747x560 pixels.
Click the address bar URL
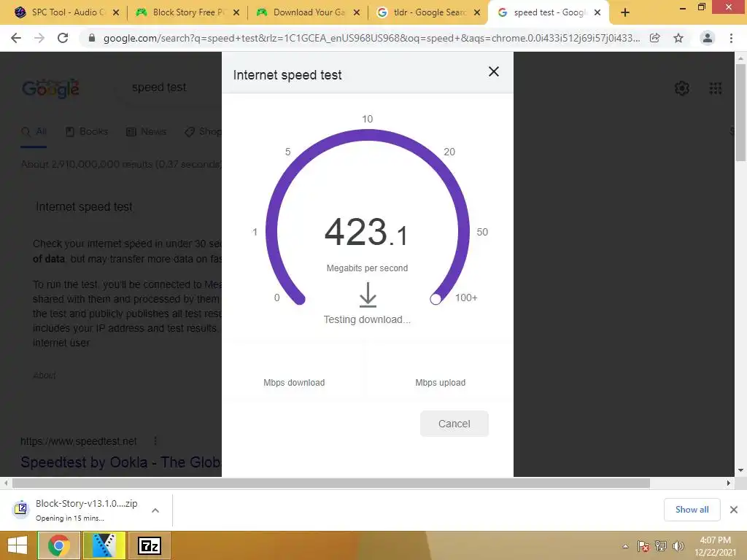coord(371,38)
